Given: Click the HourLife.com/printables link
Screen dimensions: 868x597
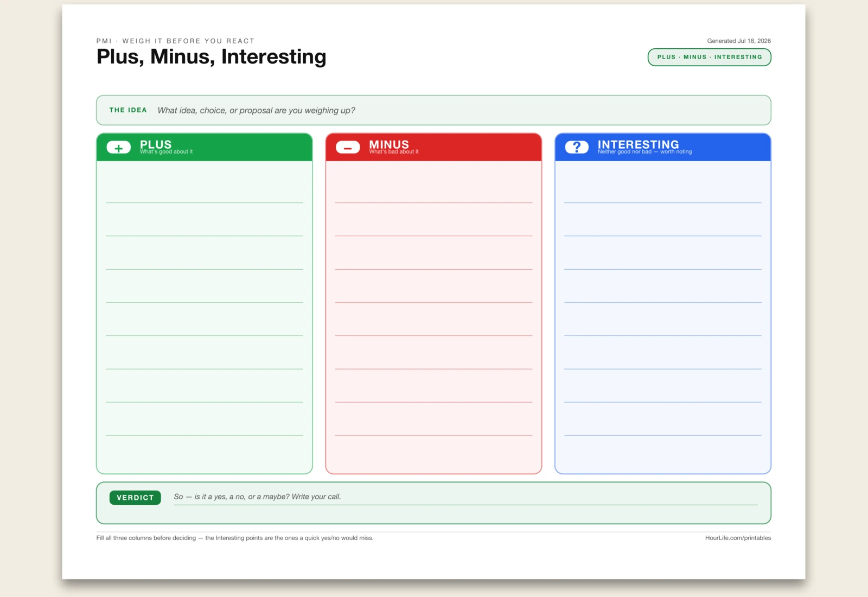Looking at the screenshot, I should (x=738, y=538).
